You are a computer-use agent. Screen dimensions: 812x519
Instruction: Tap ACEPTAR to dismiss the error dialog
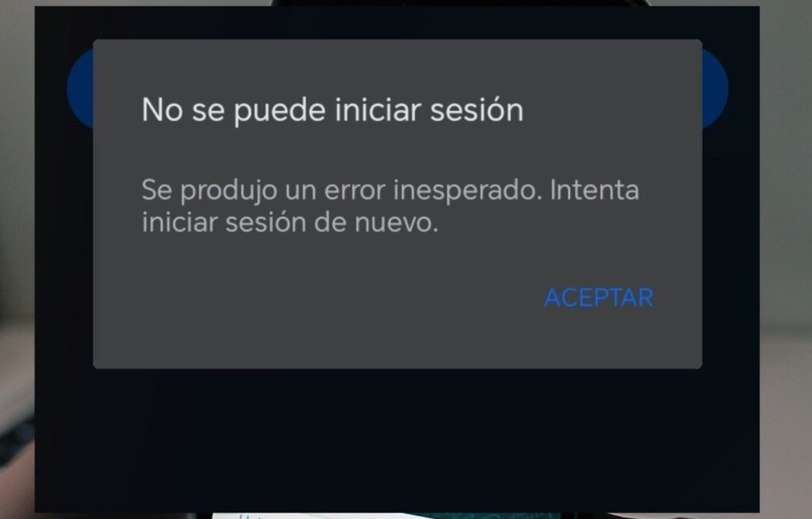pyautogui.click(x=599, y=297)
